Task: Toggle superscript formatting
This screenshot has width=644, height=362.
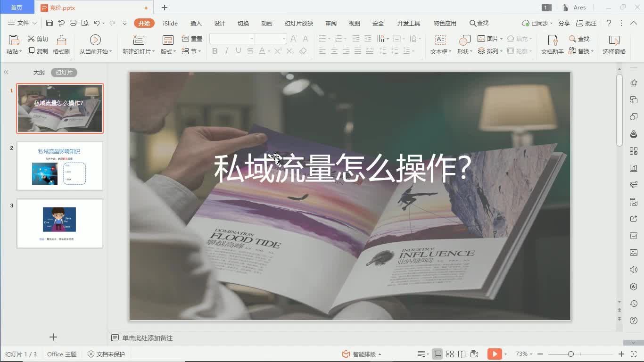Action: click(278, 51)
